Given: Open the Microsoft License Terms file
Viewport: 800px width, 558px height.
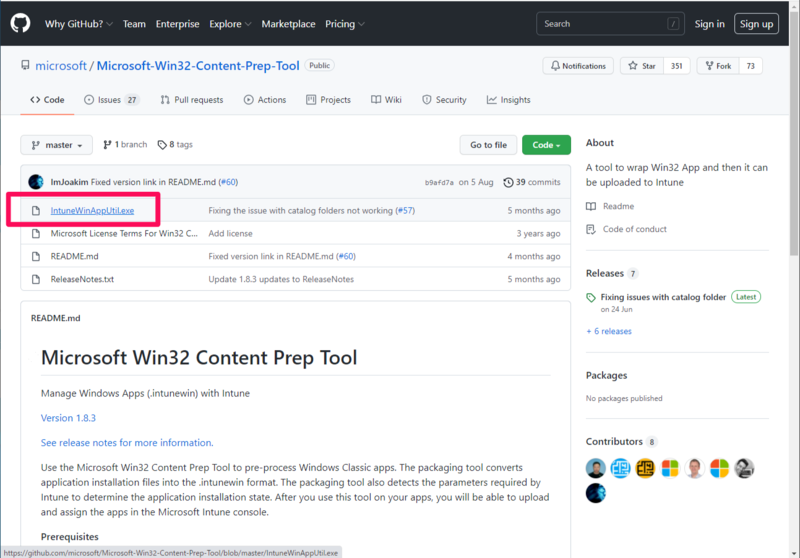Looking at the screenshot, I should pos(124,234).
